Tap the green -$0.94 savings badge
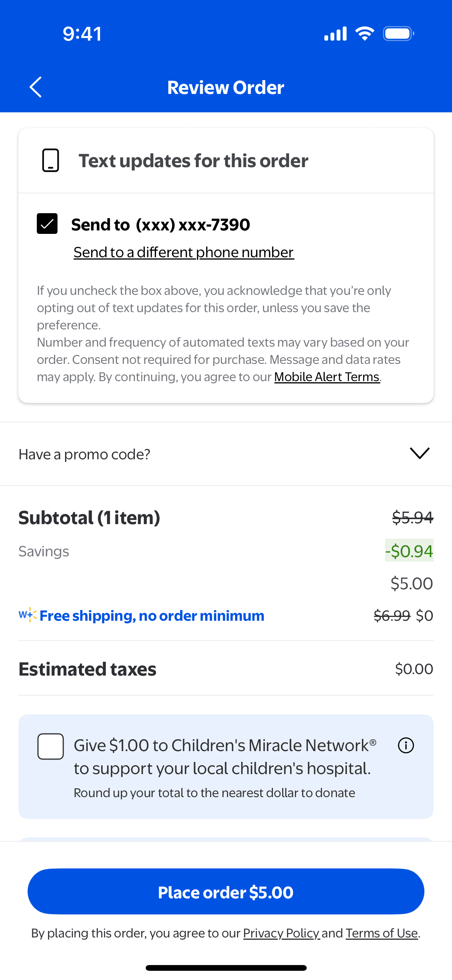 coord(409,551)
